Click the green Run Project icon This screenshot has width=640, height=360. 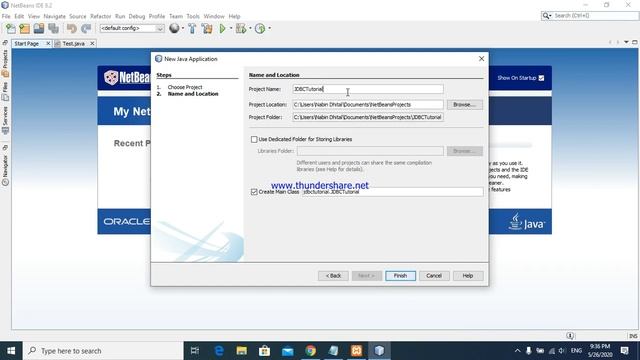(222, 28)
